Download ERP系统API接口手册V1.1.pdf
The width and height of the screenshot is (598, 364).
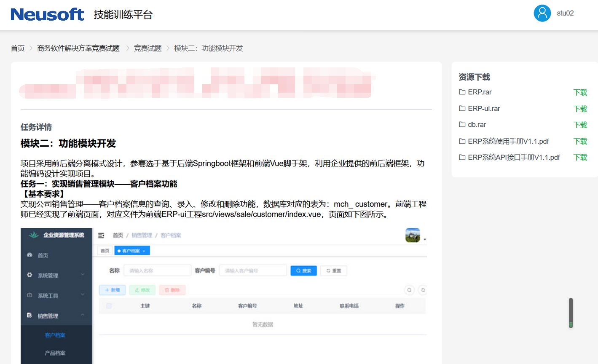point(580,157)
